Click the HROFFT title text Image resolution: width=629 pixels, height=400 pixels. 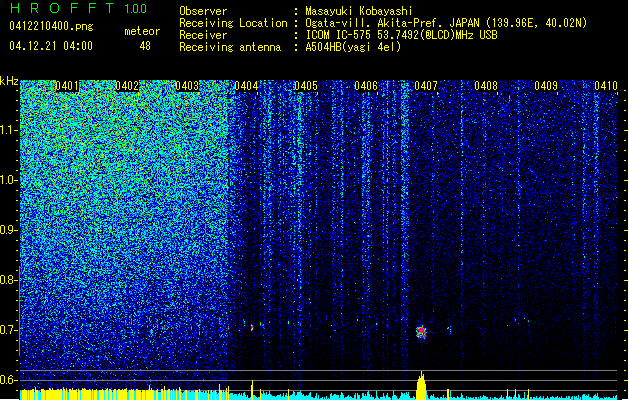point(62,8)
